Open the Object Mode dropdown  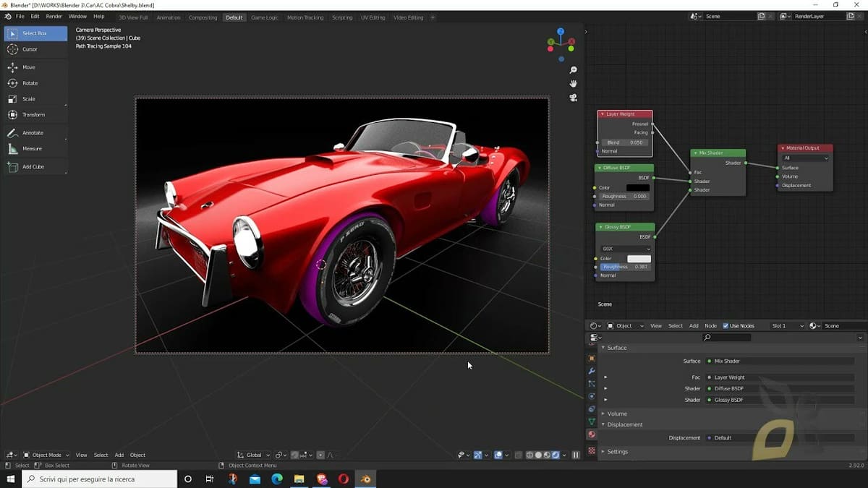pos(46,455)
